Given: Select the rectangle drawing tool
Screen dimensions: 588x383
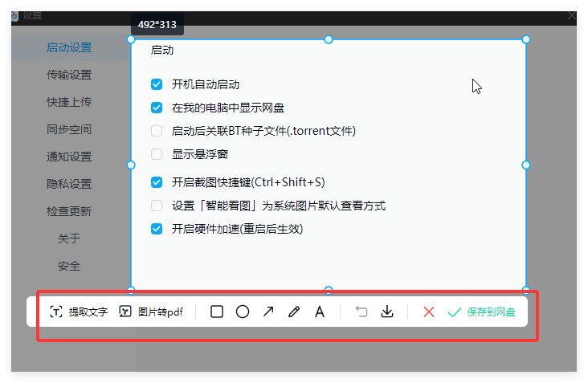Looking at the screenshot, I should (217, 312).
